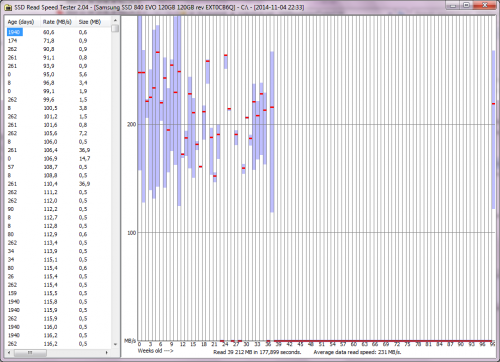Click the vertical scrollbar thumb of the list

[115, 28]
